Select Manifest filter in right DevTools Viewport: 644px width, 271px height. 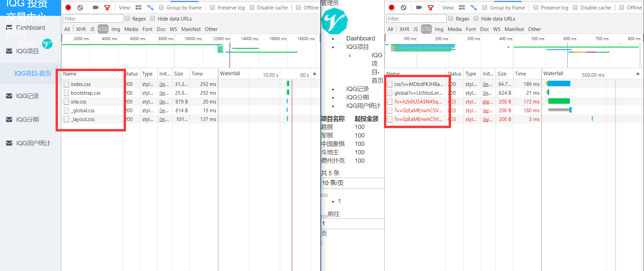(x=514, y=29)
